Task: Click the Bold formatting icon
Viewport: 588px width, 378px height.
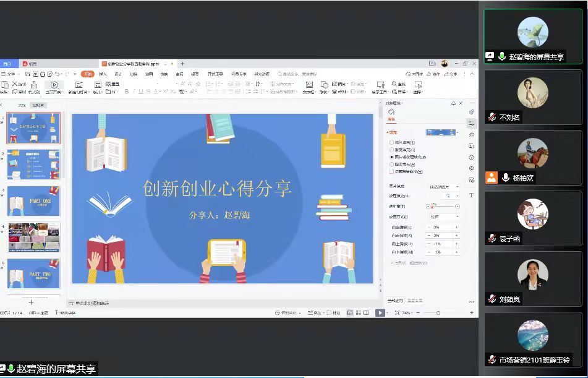Action: click(x=126, y=92)
